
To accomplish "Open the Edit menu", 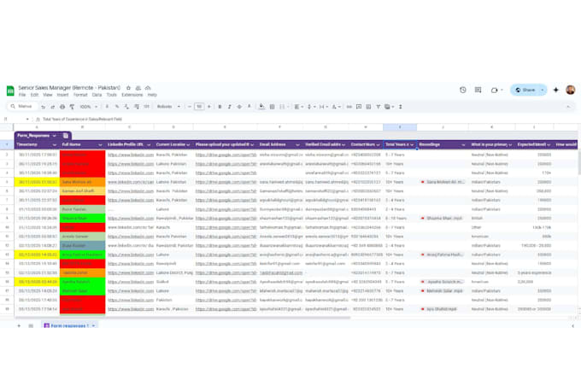I will (x=34, y=95).
